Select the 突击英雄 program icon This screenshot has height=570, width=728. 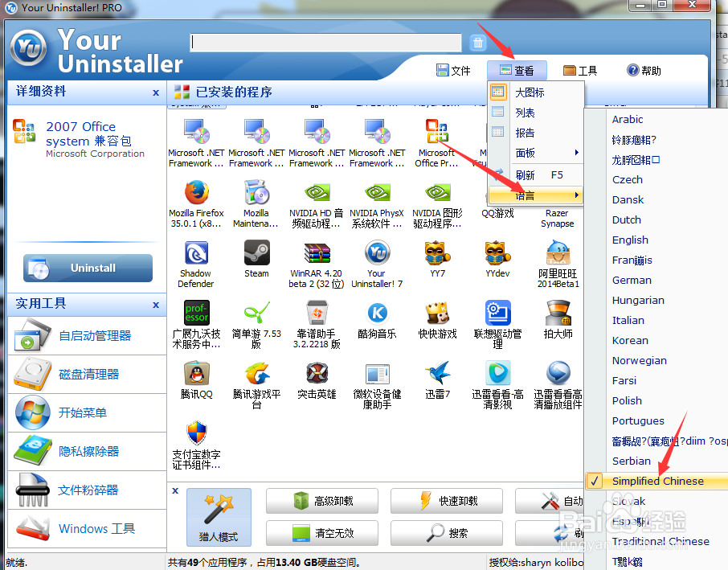tap(317, 373)
